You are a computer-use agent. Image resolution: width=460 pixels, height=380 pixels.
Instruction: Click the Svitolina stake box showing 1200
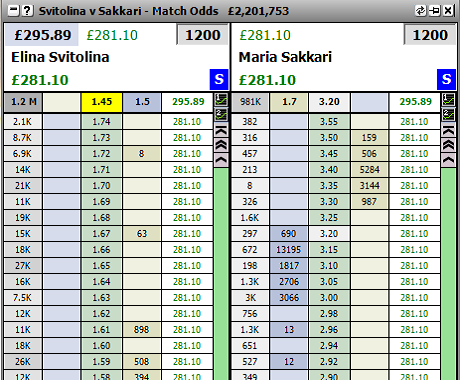point(203,35)
